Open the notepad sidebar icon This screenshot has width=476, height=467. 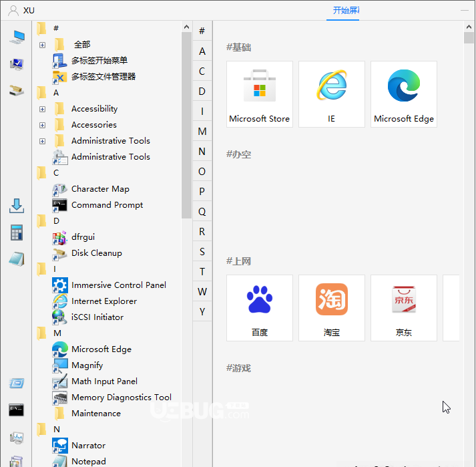tap(17, 259)
